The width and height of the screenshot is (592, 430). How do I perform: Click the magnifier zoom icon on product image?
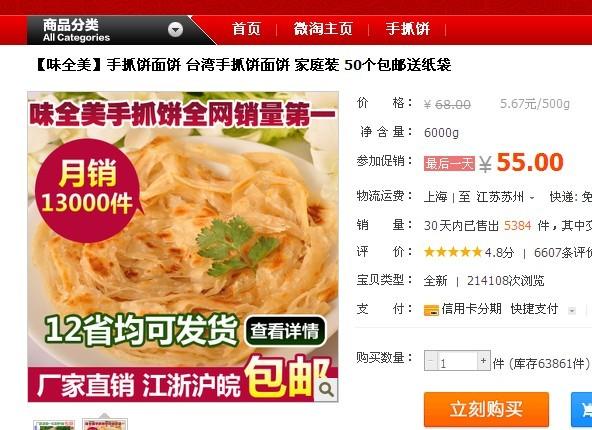point(326,389)
